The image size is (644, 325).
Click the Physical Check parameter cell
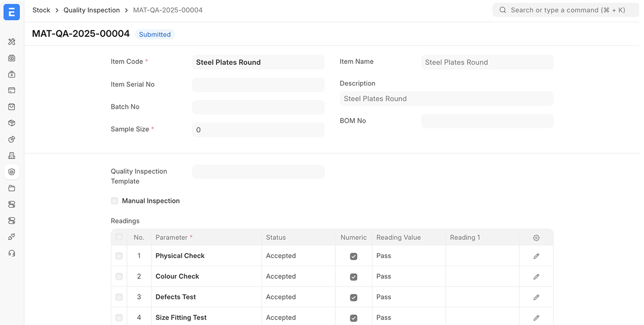coord(206,256)
